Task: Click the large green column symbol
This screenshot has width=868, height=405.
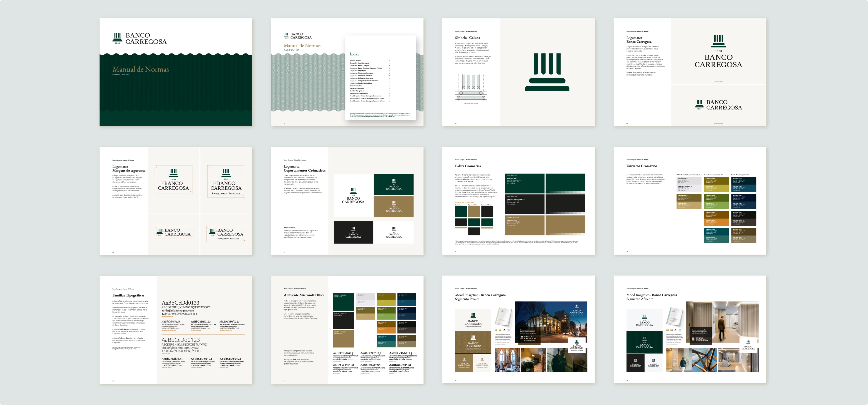Action: point(547,72)
